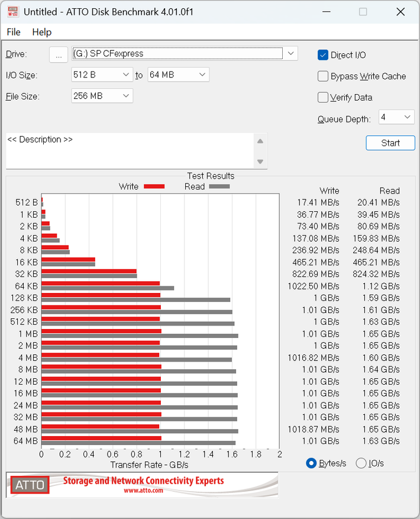Click the 64 KB write bar in chart

[x=101, y=283]
